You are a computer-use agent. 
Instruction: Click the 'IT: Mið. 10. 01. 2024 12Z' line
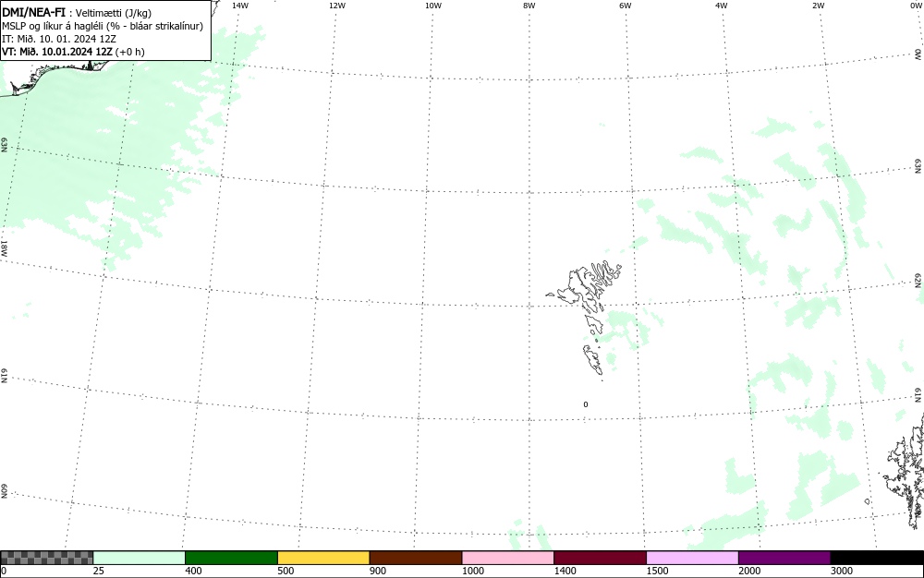pyautogui.click(x=59, y=39)
